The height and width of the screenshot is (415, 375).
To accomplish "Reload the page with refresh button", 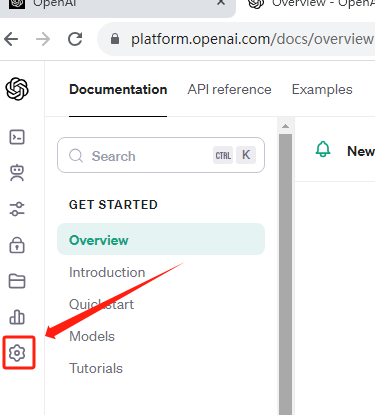I will [x=75, y=39].
